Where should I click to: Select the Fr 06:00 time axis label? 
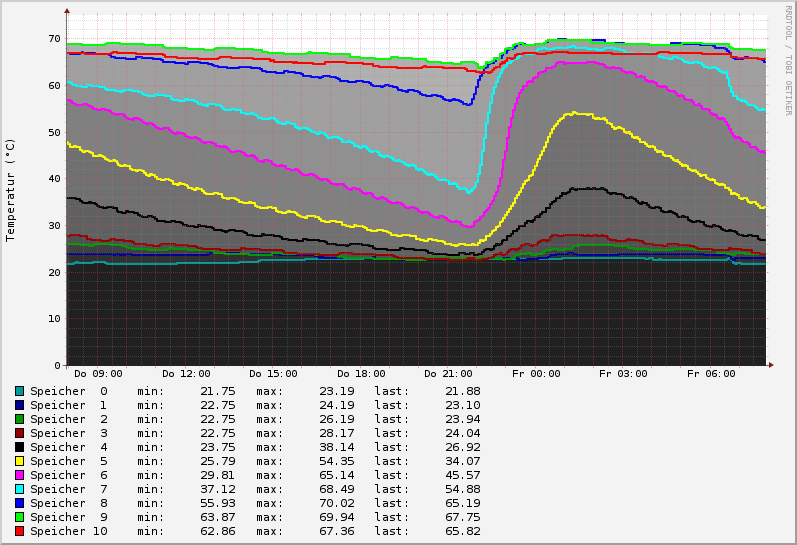(711, 374)
